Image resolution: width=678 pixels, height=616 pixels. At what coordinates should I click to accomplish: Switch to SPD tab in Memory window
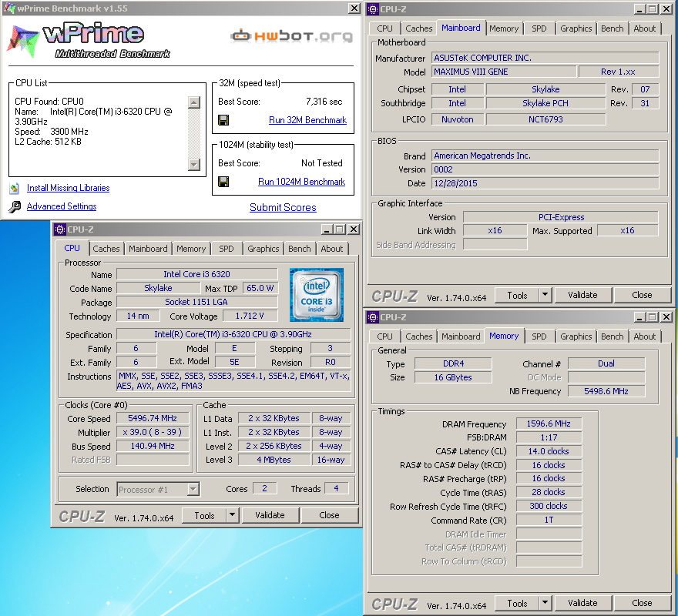539,336
